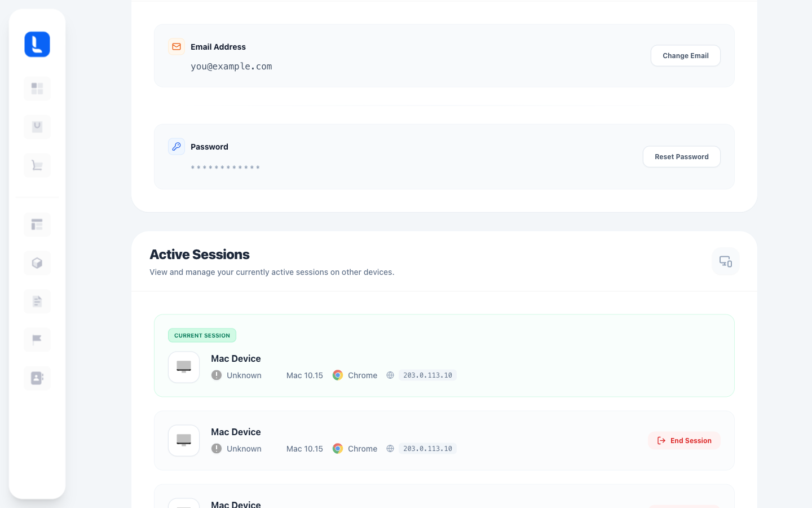Click the blue key password icon
The width and height of the screenshot is (812, 508).
pyautogui.click(x=176, y=147)
